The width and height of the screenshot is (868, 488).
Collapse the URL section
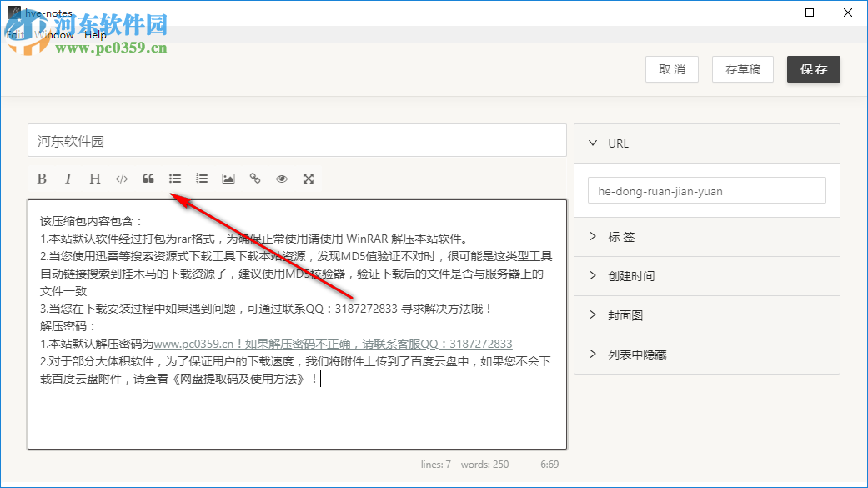[707, 143]
